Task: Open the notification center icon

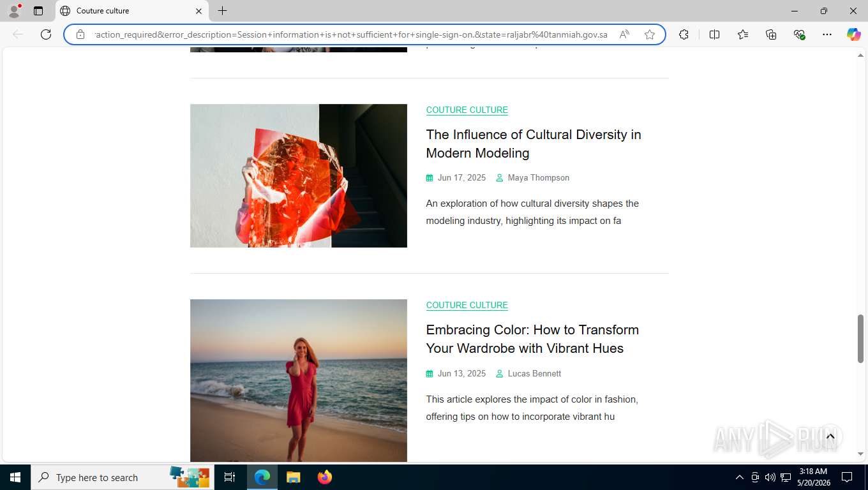Action: [x=847, y=477]
